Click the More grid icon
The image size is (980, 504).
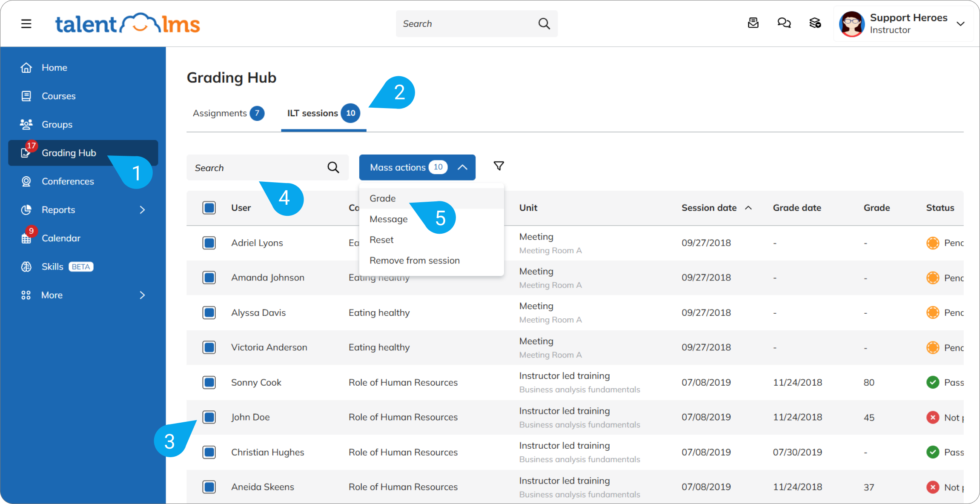click(x=26, y=295)
